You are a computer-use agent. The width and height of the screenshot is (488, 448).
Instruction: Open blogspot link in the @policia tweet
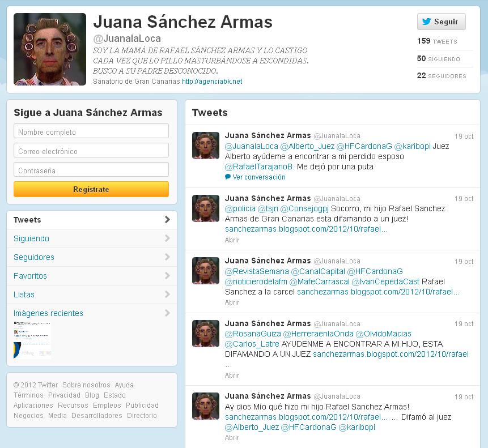pos(306,229)
